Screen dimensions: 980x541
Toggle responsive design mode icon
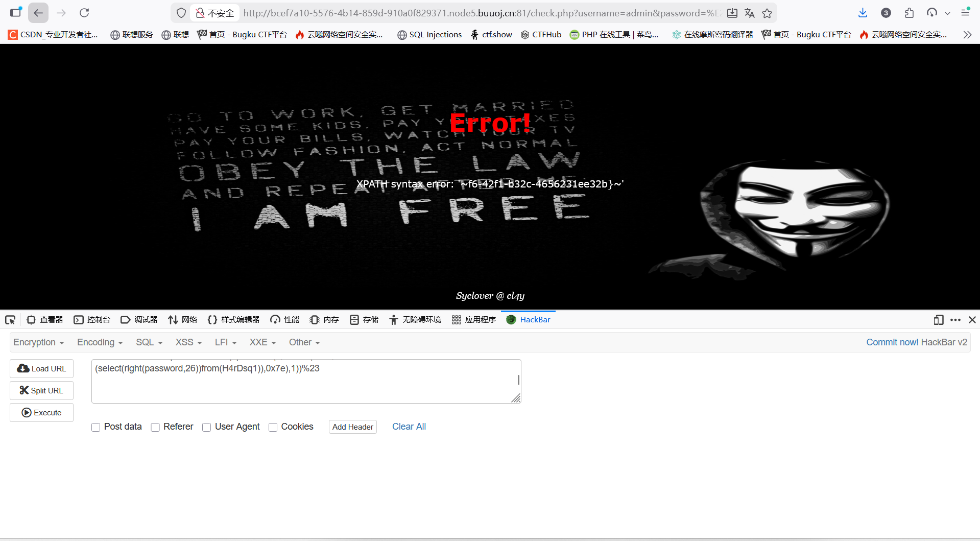tap(938, 320)
